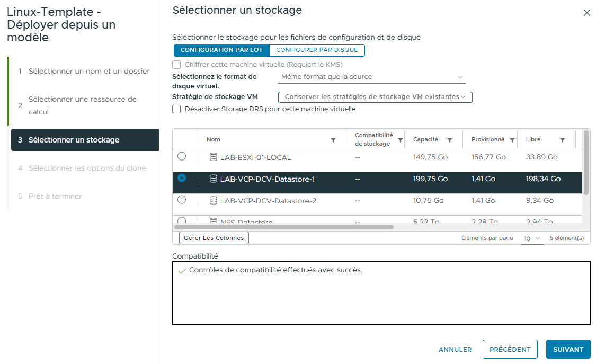Click the Provisionné column filter icon
The image size is (596, 364).
pyautogui.click(x=511, y=139)
